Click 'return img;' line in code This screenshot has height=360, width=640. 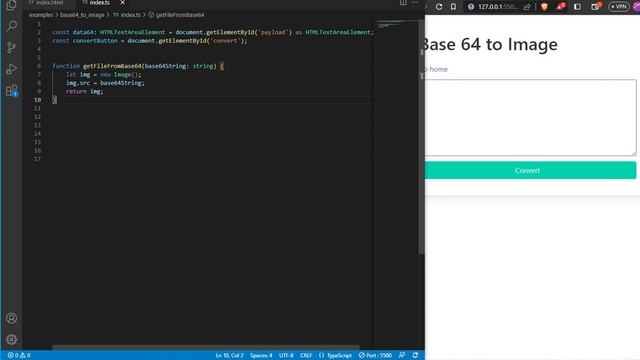pyautogui.click(x=84, y=91)
